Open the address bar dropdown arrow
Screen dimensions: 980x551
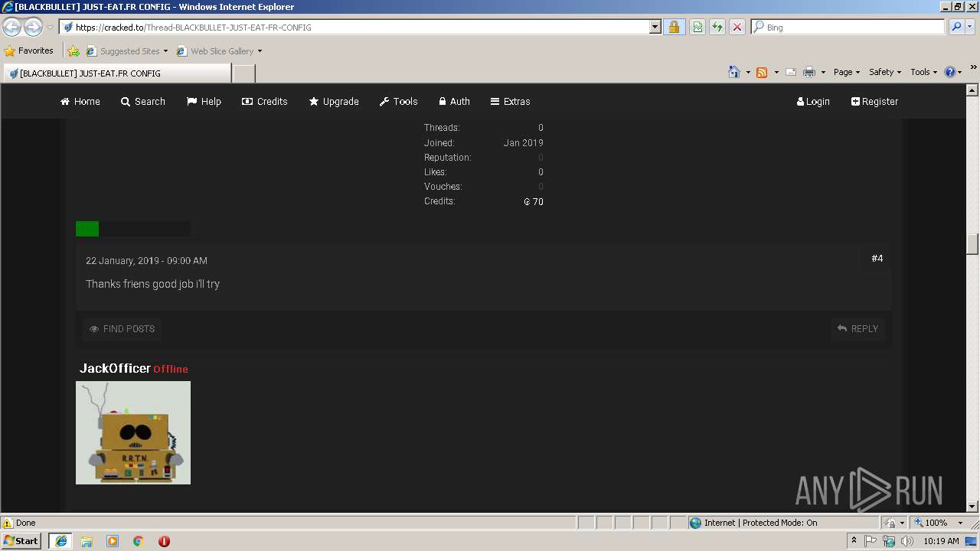[x=655, y=27]
